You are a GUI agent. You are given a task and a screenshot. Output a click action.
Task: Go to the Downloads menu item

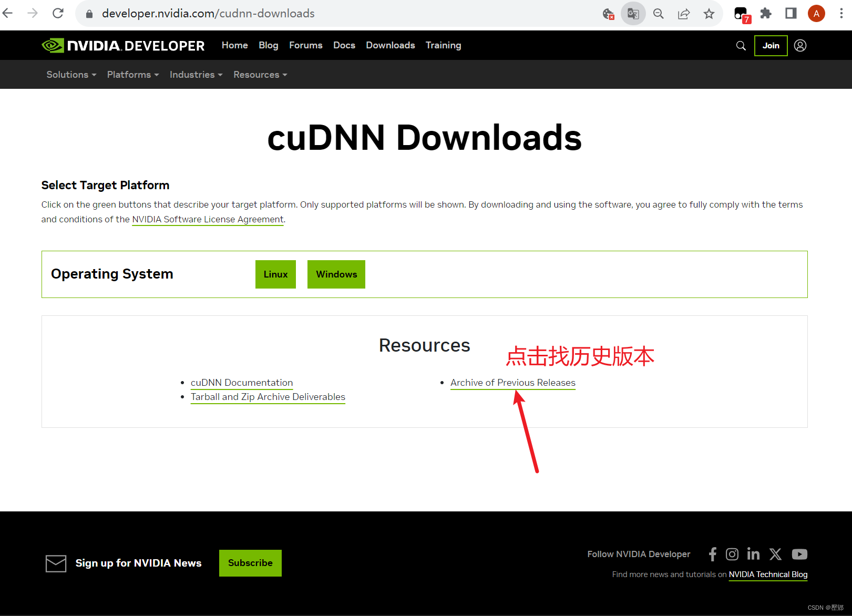pyautogui.click(x=390, y=45)
